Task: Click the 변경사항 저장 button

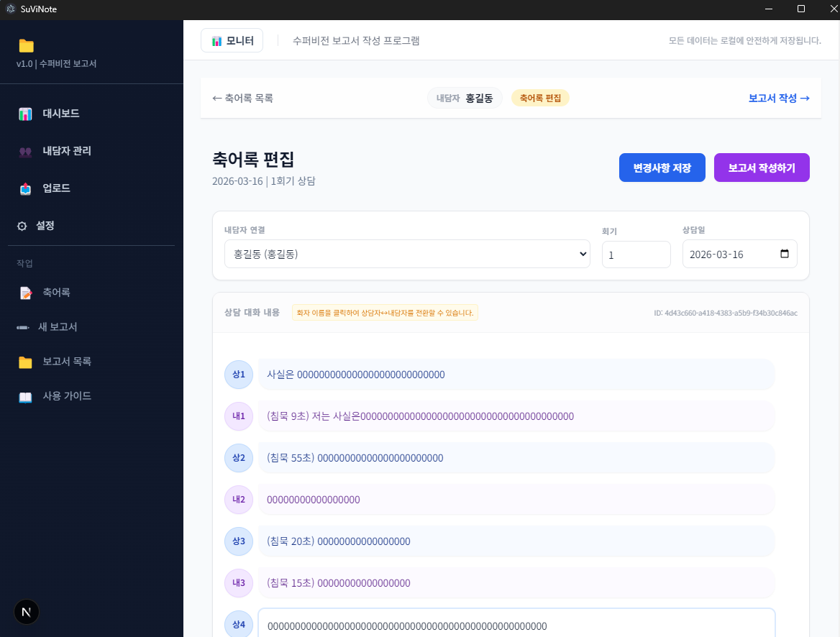Action: coord(662,168)
